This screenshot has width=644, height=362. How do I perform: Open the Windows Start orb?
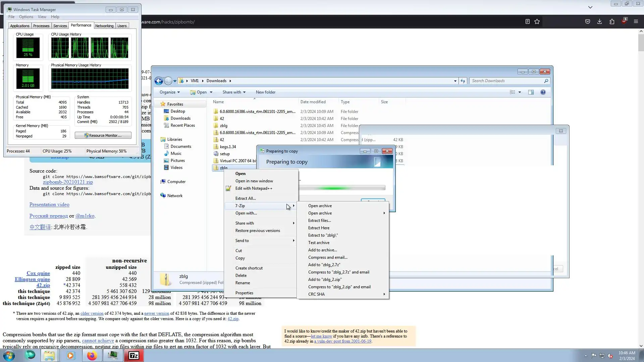[x=9, y=355]
